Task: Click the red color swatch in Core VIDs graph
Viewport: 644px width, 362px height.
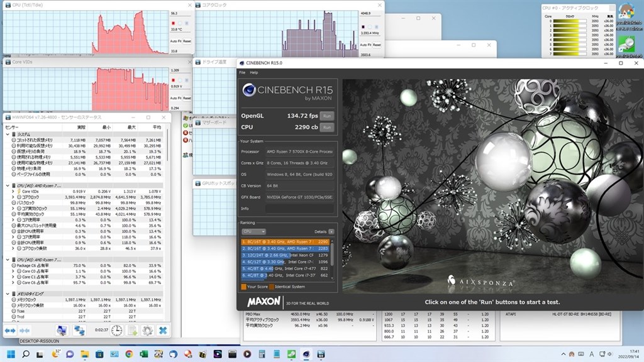Action: pos(174,80)
